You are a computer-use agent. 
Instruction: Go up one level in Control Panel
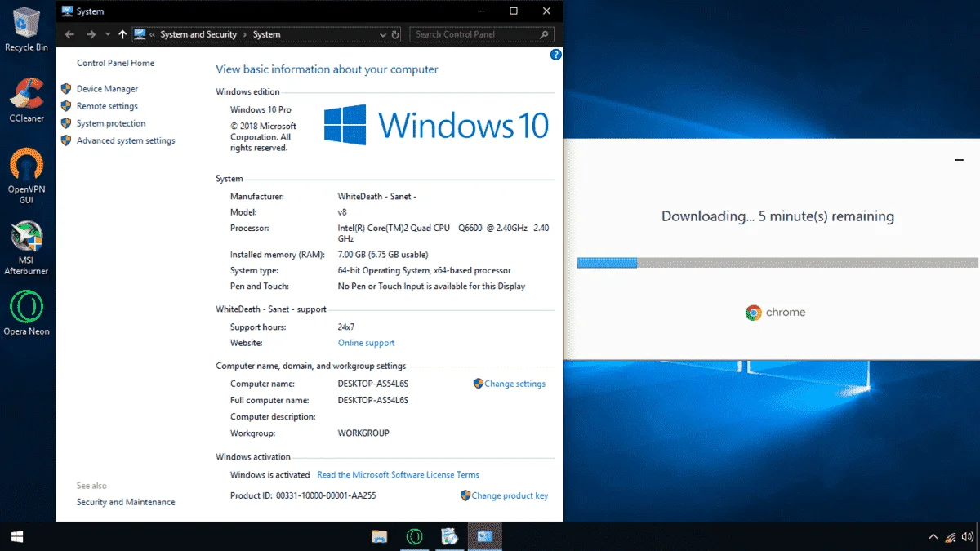[x=122, y=34]
